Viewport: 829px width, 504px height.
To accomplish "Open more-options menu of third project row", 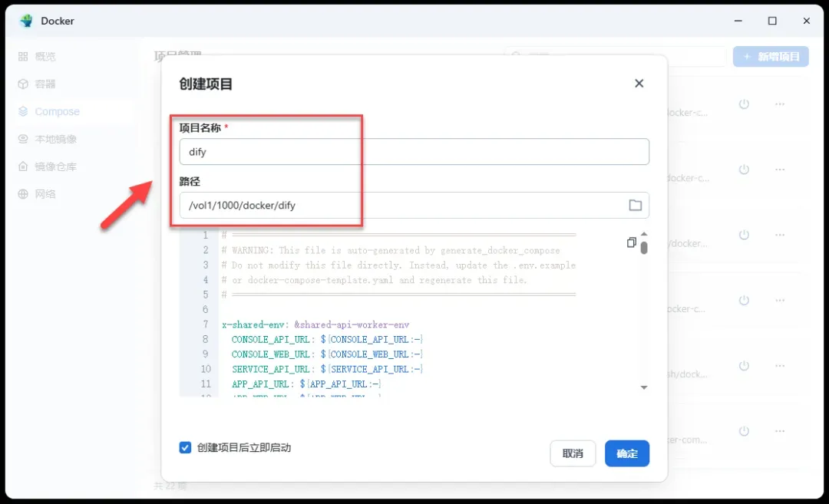I will point(780,235).
